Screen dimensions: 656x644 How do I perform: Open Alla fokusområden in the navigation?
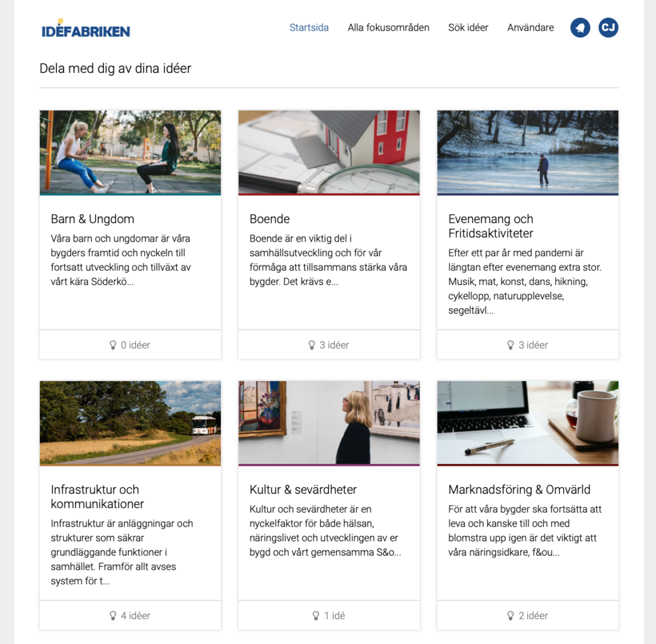click(388, 28)
